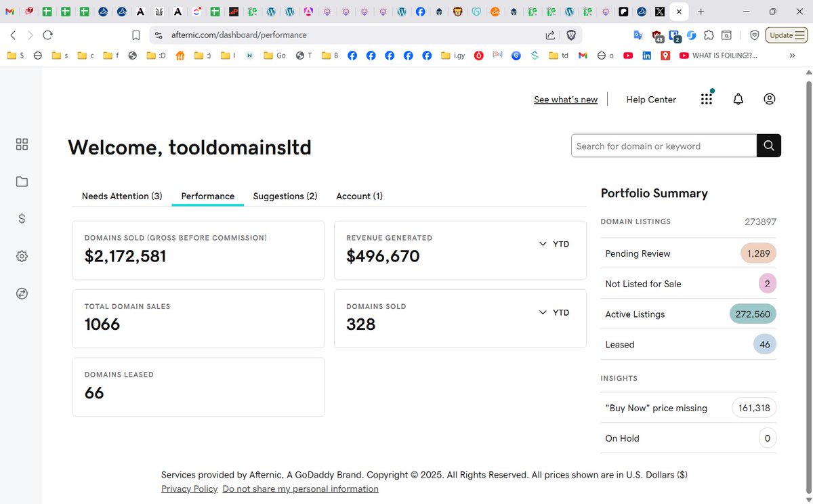
Task: Click the 1,289 Pending Review badge
Action: 758,253
